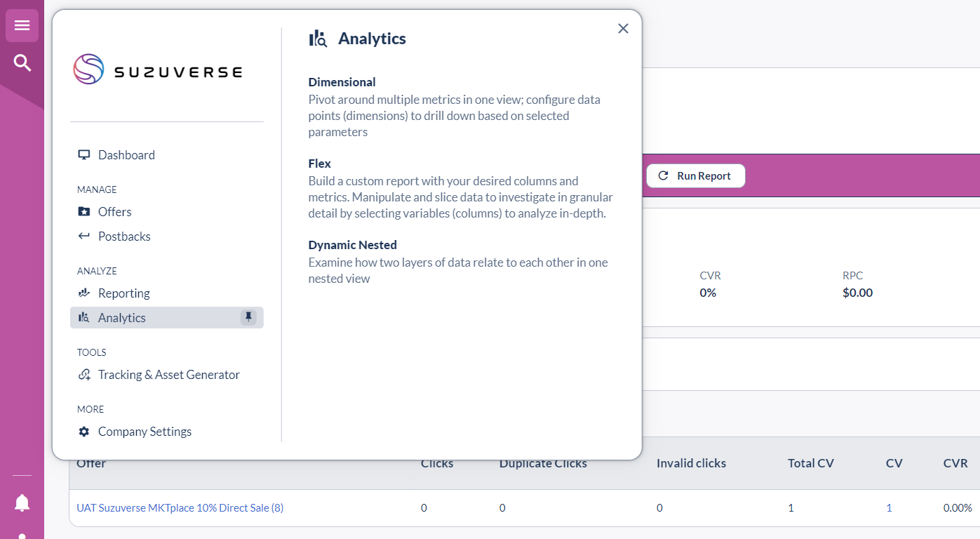Viewport: 980px width, 539px height.
Task: Close the navigation popup panel
Action: 623,29
